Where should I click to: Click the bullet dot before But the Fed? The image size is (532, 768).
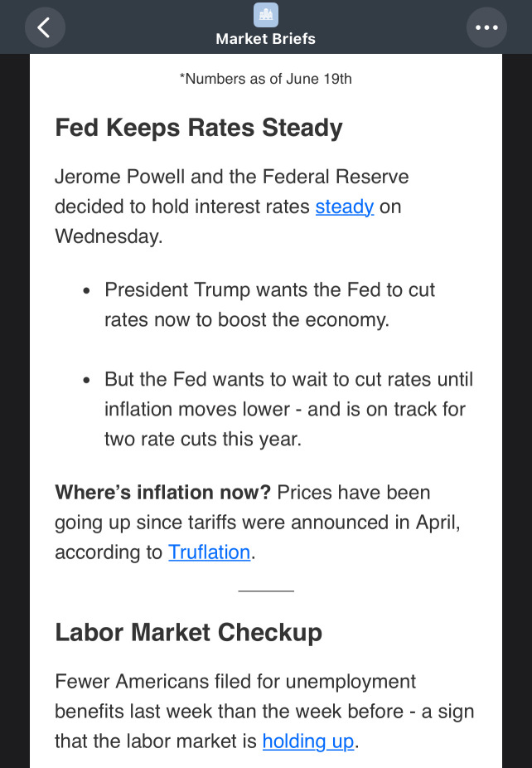pos(87,381)
